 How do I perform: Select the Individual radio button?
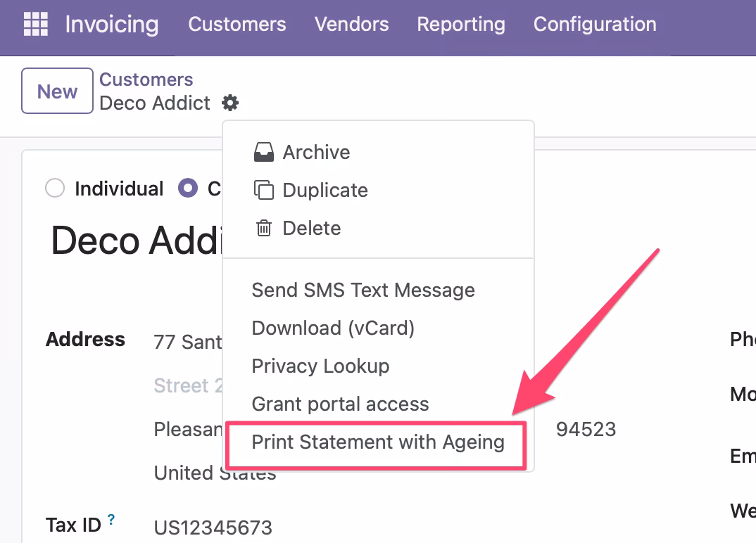coord(55,188)
